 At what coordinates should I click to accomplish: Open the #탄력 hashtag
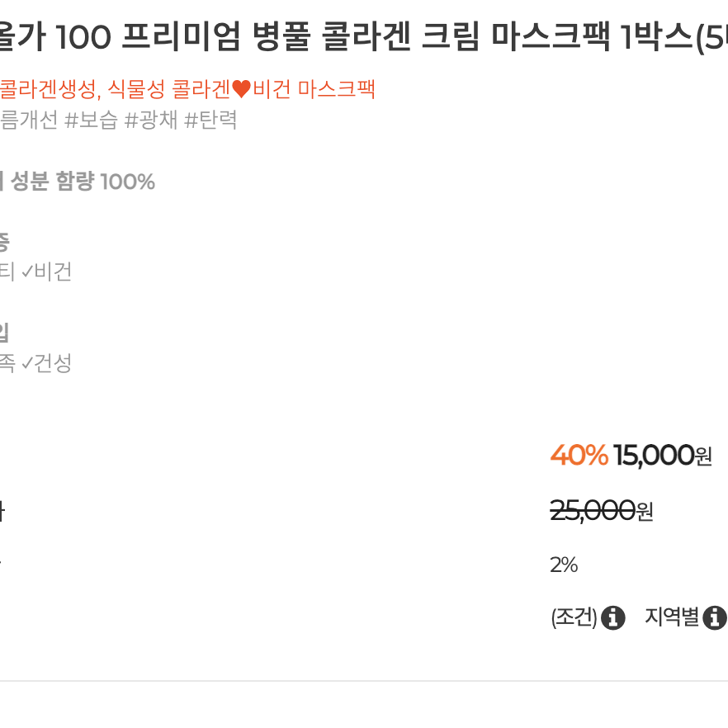[210, 121]
